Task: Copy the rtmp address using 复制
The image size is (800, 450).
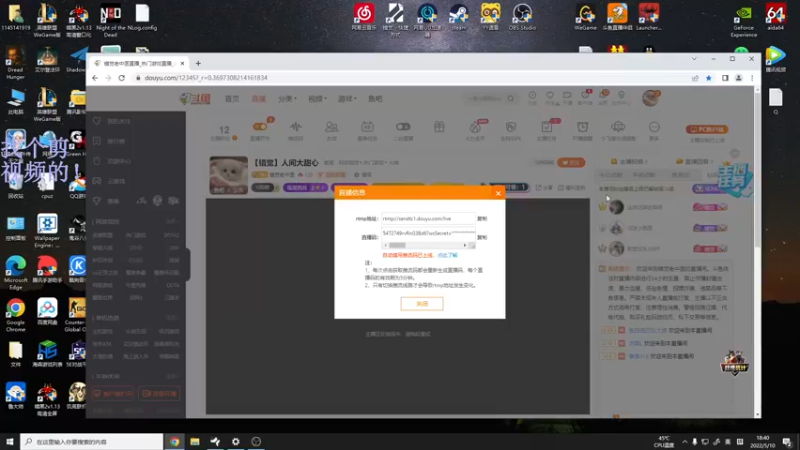Action: click(x=482, y=218)
